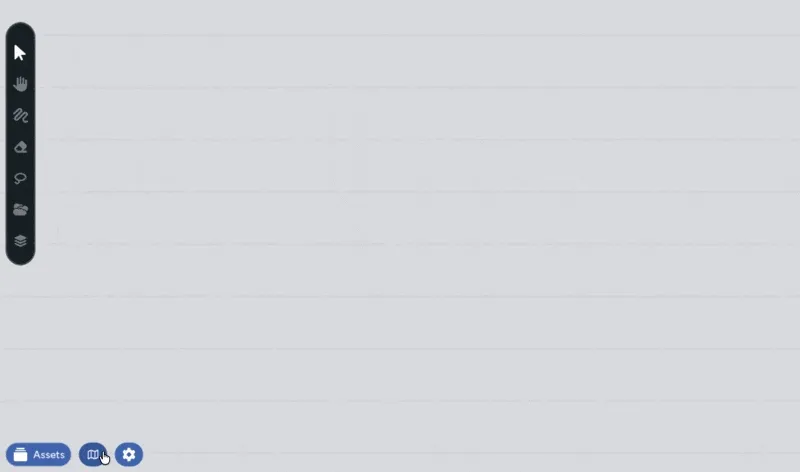Image resolution: width=800 pixels, height=472 pixels.
Task: Open settings with the gear button
Action: click(x=129, y=454)
